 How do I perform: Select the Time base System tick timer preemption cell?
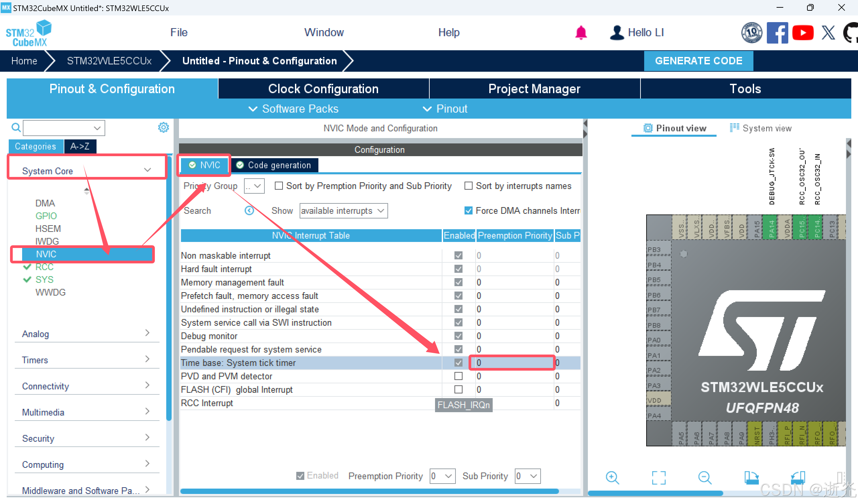515,363
